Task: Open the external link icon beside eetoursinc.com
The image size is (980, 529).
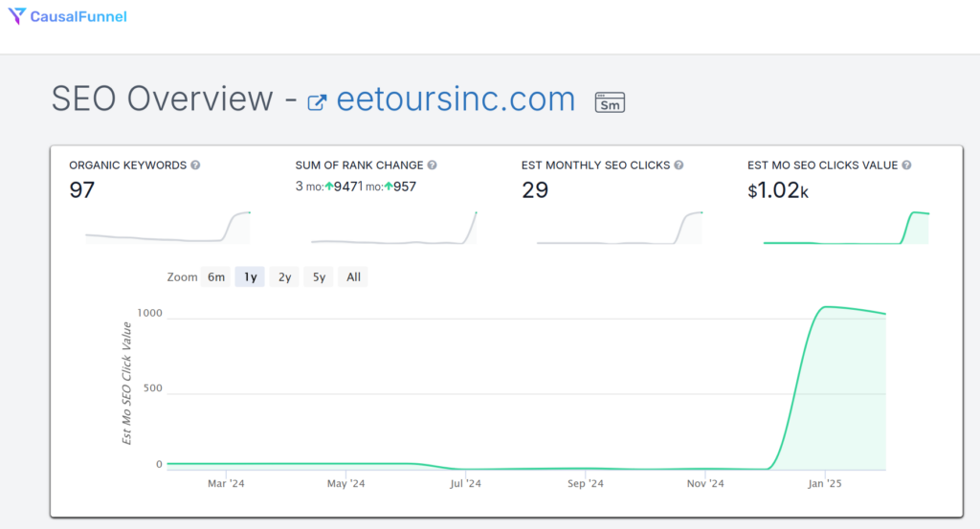Action: click(317, 102)
